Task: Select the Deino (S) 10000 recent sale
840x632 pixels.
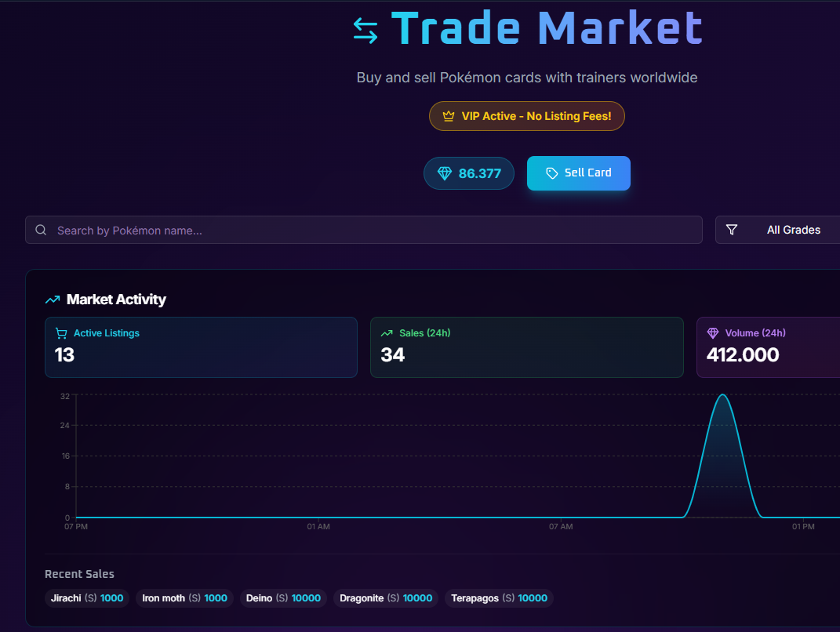Action: point(283,598)
